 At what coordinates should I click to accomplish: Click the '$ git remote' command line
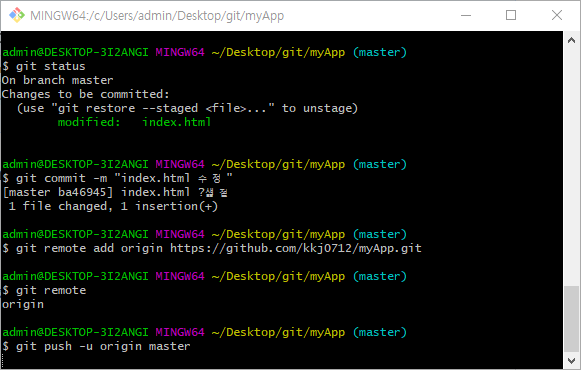pos(44,290)
